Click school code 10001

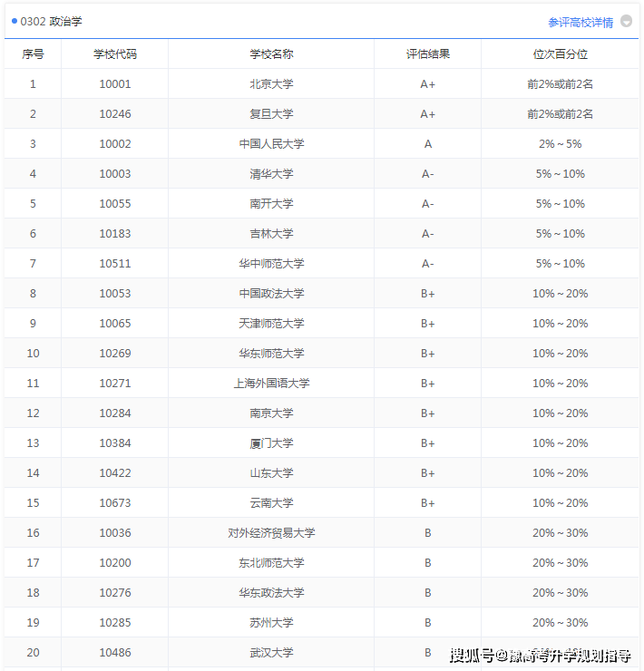click(x=115, y=84)
